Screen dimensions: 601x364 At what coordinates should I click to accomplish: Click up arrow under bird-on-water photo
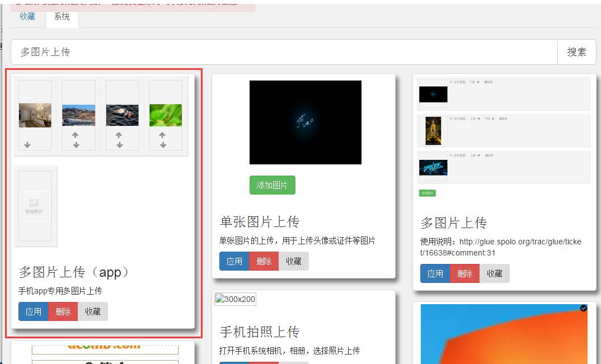pyautogui.click(x=119, y=135)
